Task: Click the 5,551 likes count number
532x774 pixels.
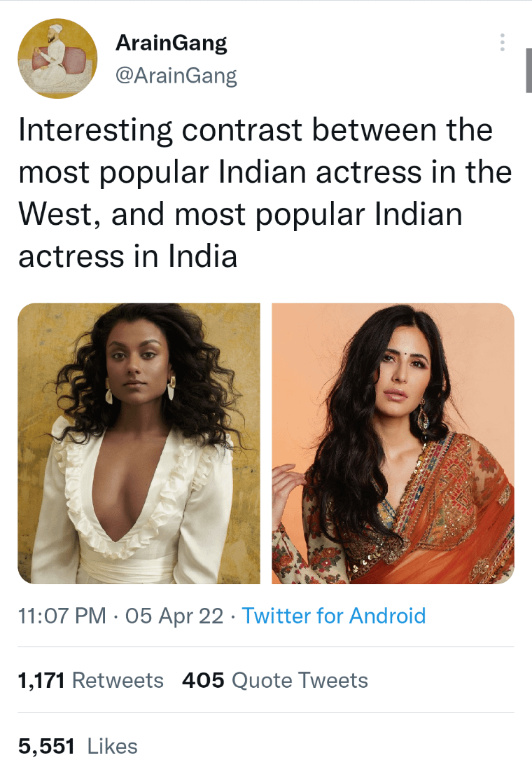Action: pos(46,746)
